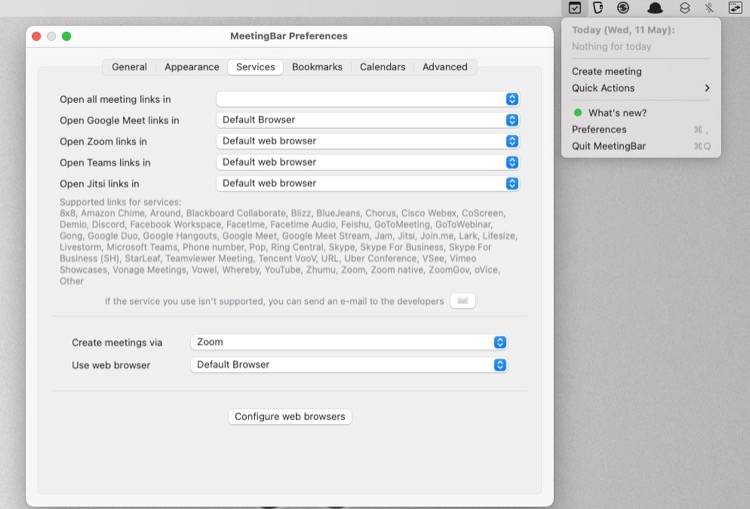The image size is (750, 509).
Task: Choose Preferences in MeetingBar menu
Action: click(641, 130)
